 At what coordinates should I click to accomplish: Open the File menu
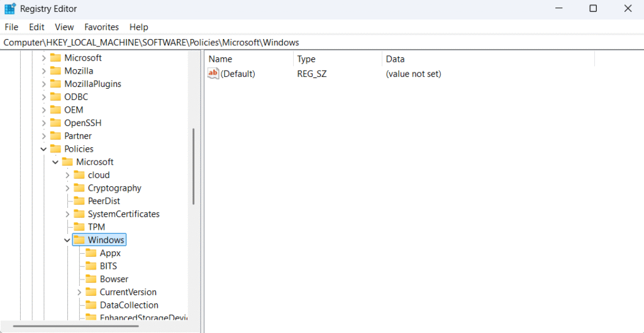point(11,27)
